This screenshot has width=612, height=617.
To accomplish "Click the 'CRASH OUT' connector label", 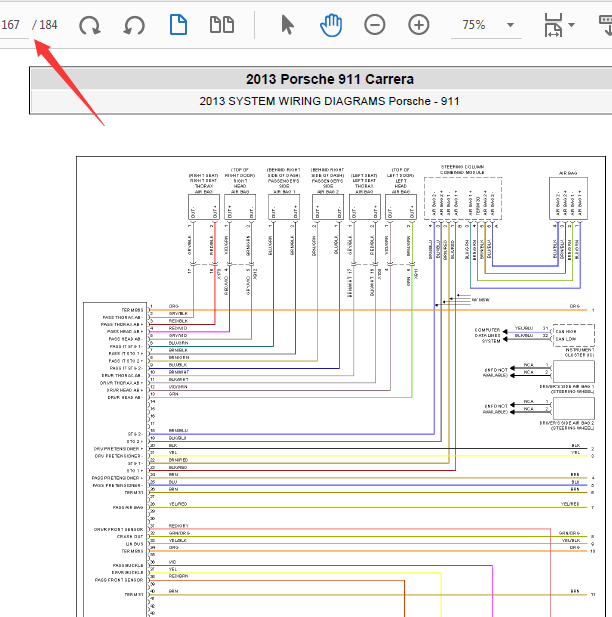I will (130, 537).
